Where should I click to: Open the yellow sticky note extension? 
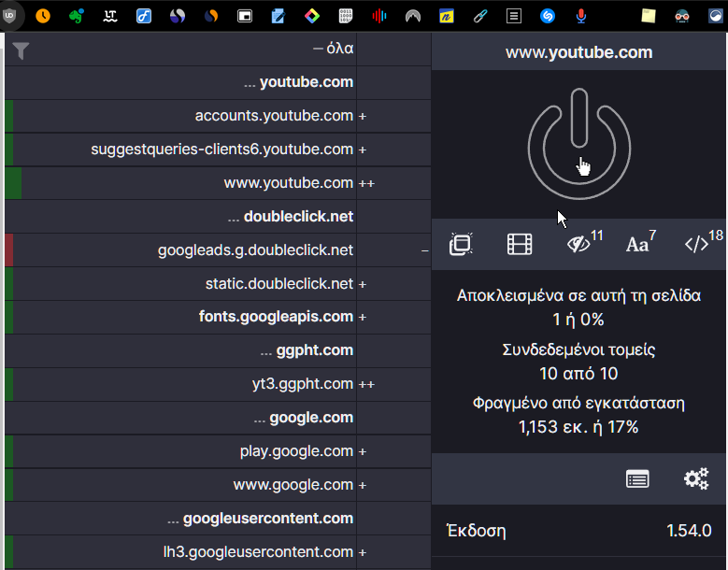click(x=649, y=16)
